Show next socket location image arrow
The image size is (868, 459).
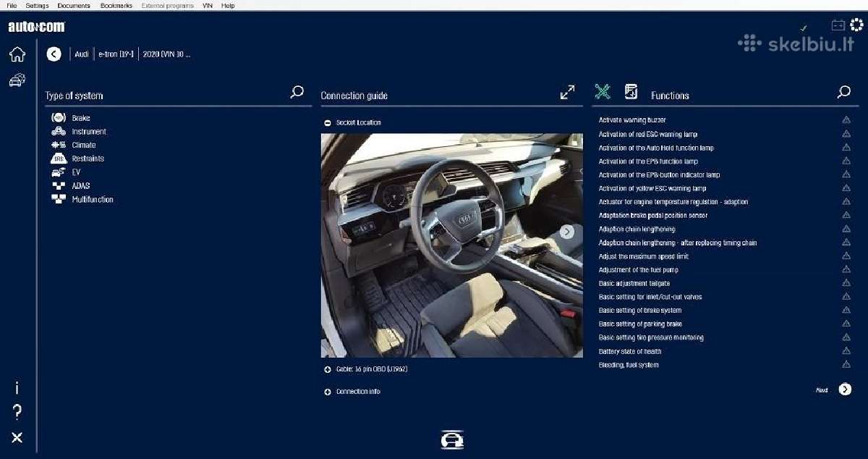point(567,232)
